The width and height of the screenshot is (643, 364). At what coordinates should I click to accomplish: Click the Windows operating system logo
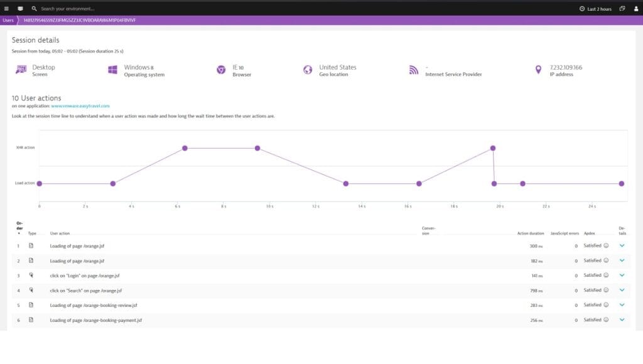(x=113, y=70)
